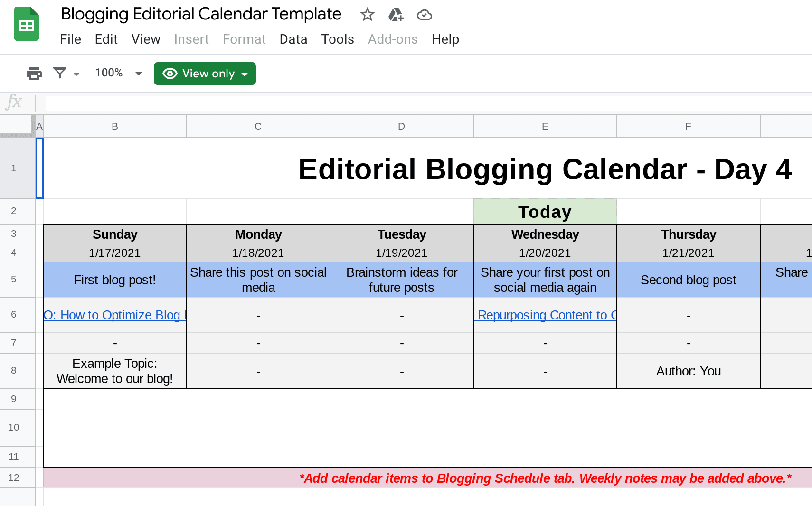Expand the View only button dropdown
812x506 pixels.
click(245, 74)
